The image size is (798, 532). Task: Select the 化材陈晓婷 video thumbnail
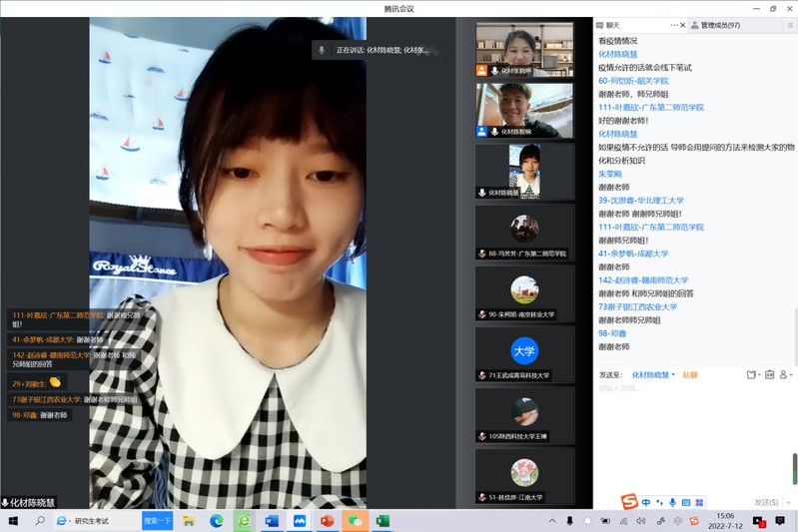coord(524,49)
